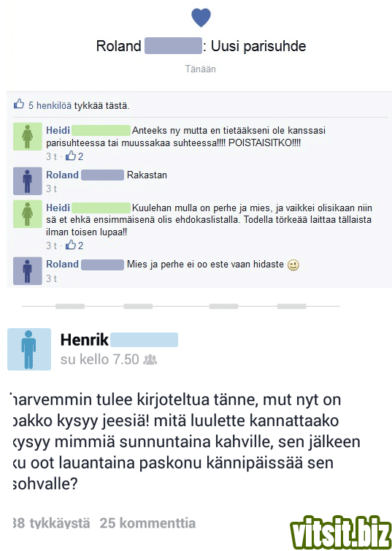Click the friends audience icon after 7.50
The height and width of the screenshot is (551, 392).
(x=150, y=360)
